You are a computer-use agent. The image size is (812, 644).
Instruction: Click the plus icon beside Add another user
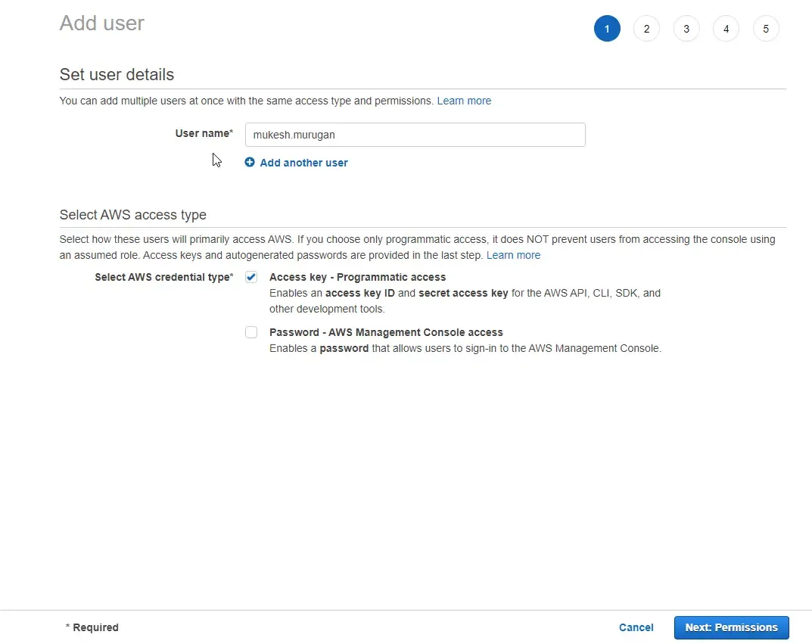click(250, 162)
